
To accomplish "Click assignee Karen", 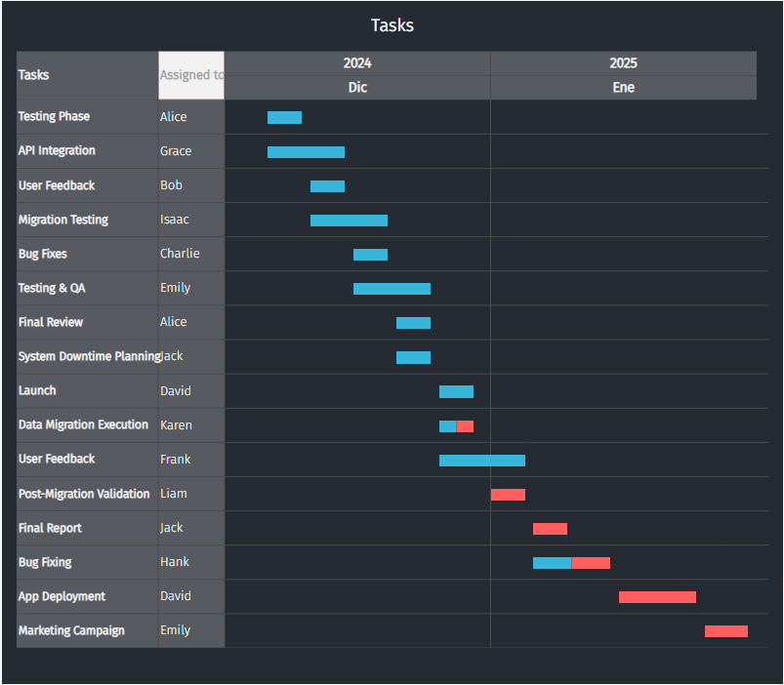I will click(x=176, y=425).
